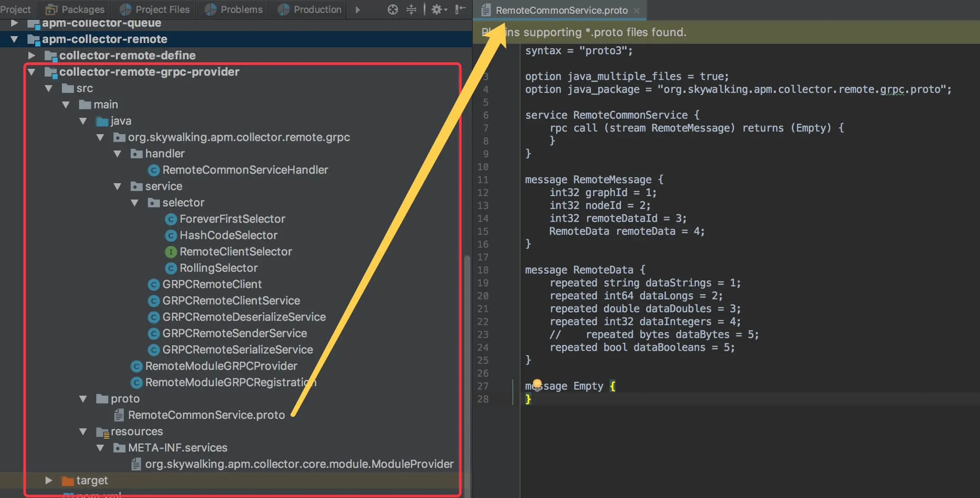Image resolution: width=980 pixels, height=498 pixels.
Task: Open GRPCRemoteSenderService class in tree
Action: click(x=234, y=333)
